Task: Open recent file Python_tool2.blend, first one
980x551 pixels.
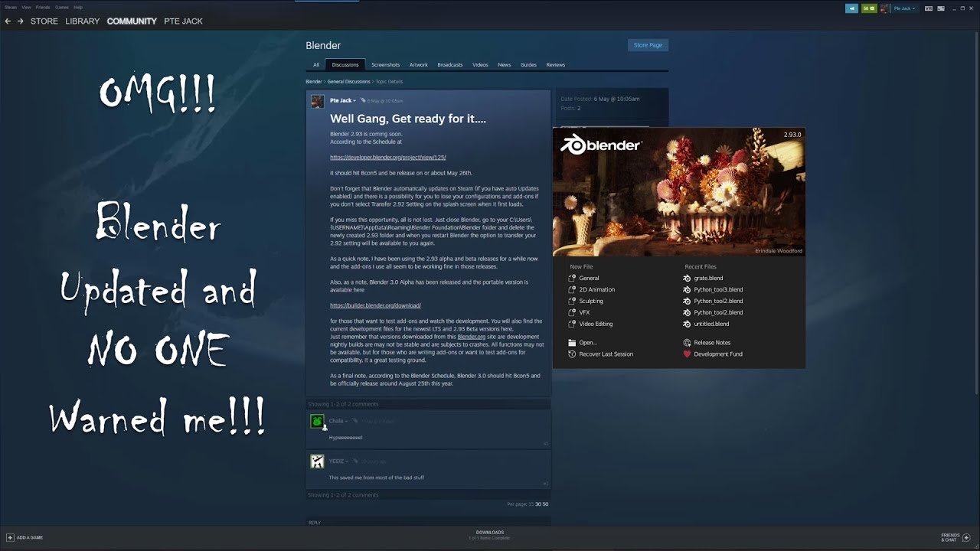Action: [713, 302]
